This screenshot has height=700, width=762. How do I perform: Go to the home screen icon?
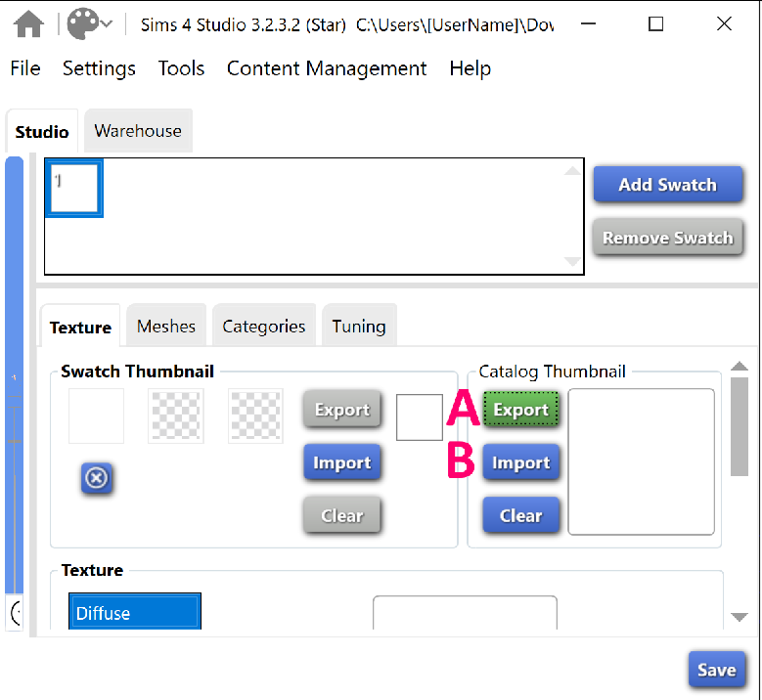point(28,23)
